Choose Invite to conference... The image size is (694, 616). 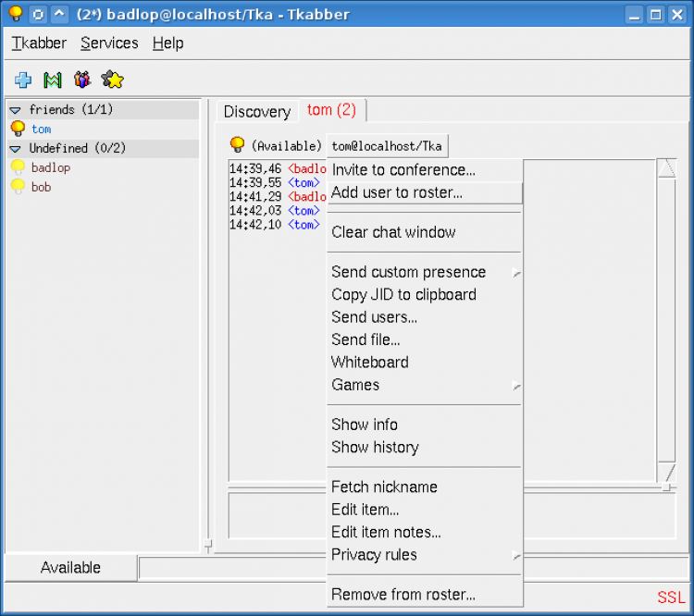click(x=425, y=170)
